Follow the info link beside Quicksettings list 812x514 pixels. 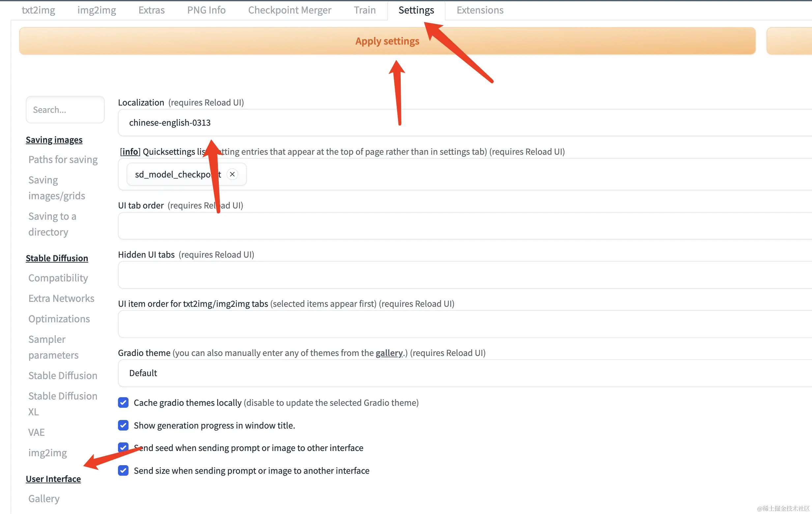[130, 151]
